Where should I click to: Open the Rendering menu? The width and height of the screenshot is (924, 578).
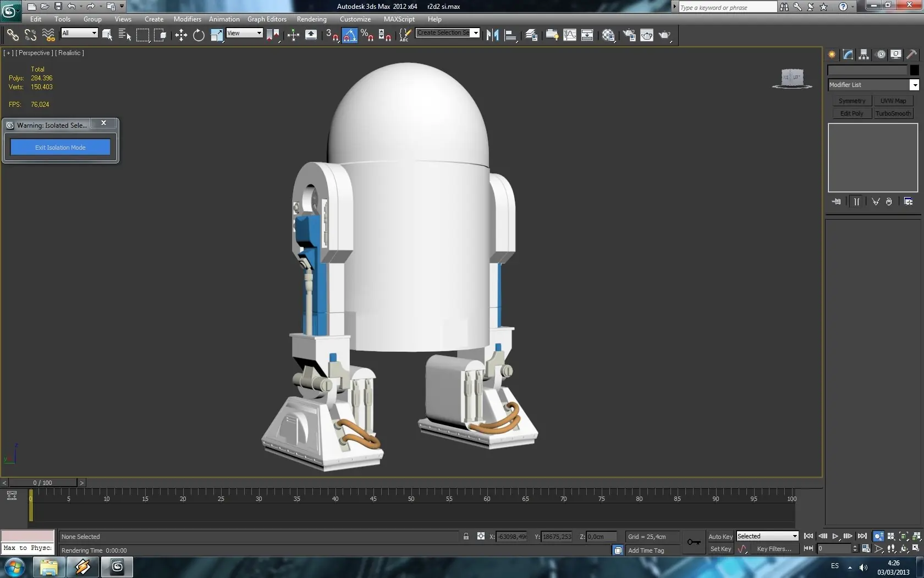tap(312, 19)
